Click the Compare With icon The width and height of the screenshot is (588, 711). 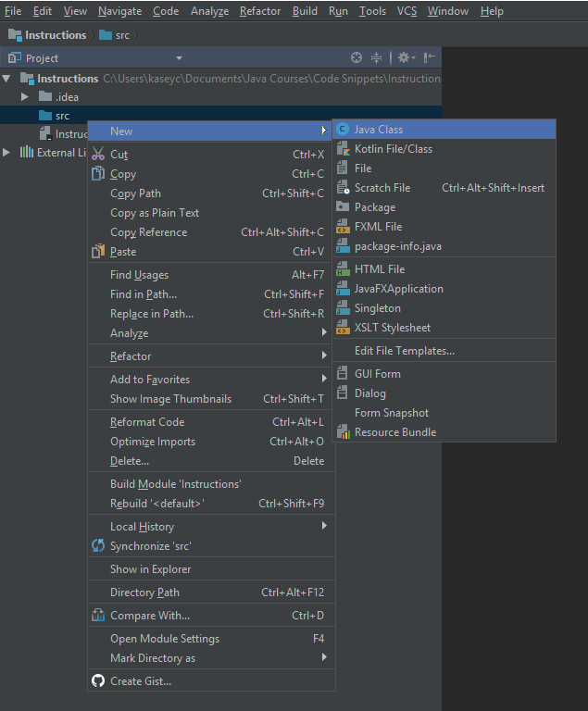click(98, 615)
